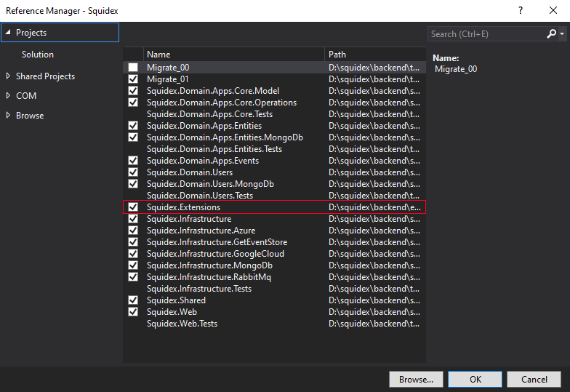Select Squidex.Domain.Apps.Core.Tests row
Screen dimensions: 570x392
[x=275, y=113]
